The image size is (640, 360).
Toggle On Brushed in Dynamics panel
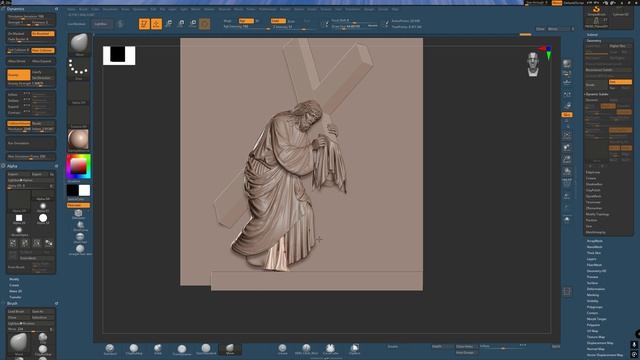click(x=43, y=34)
